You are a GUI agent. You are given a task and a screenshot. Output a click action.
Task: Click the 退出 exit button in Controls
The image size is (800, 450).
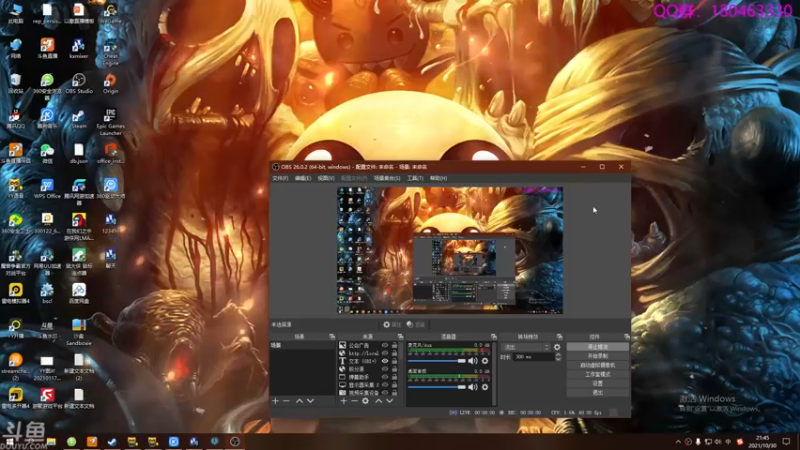(597, 393)
